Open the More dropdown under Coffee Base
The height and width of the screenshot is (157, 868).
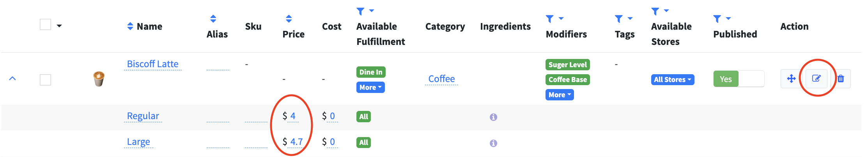click(x=559, y=95)
